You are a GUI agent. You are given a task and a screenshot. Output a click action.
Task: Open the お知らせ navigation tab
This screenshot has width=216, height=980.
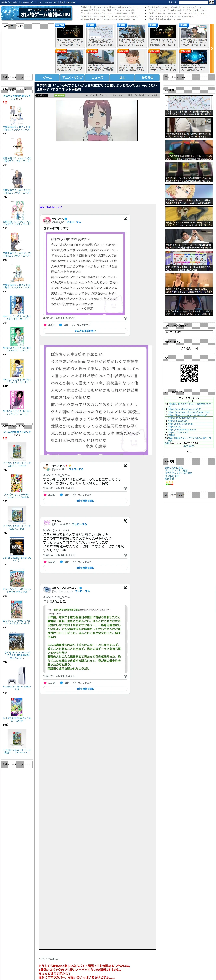tap(147, 78)
